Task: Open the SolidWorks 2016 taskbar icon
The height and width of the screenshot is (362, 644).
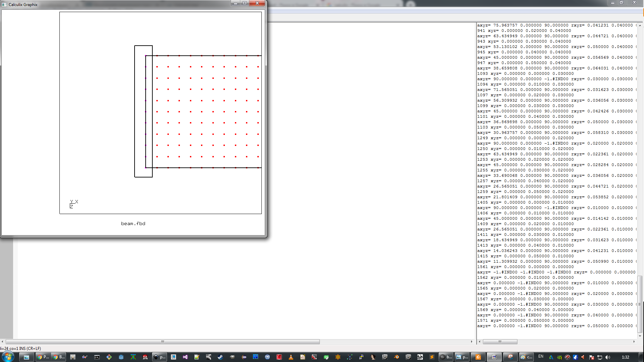Action: [145, 357]
